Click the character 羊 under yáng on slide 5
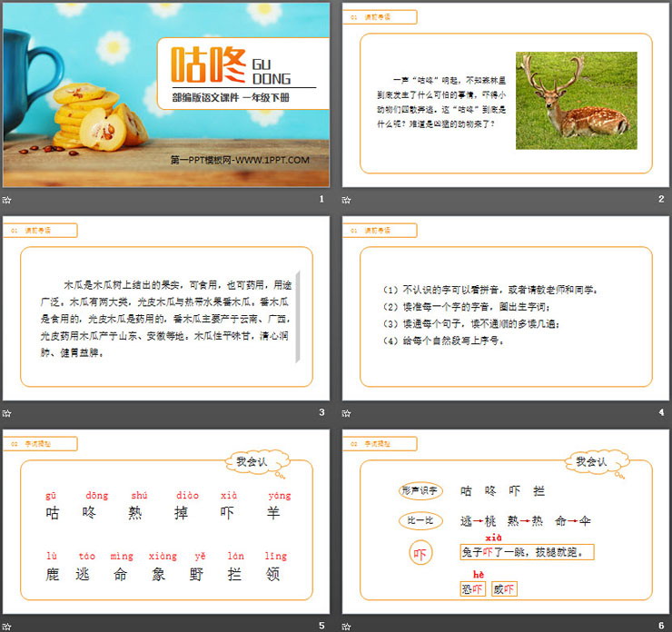The image size is (672, 632). [x=273, y=512]
